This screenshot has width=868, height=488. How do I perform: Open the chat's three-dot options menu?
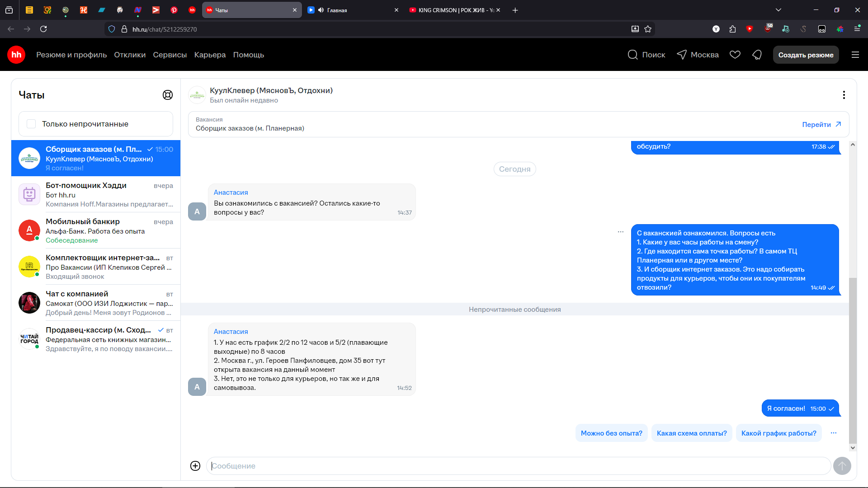(x=844, y=95)
